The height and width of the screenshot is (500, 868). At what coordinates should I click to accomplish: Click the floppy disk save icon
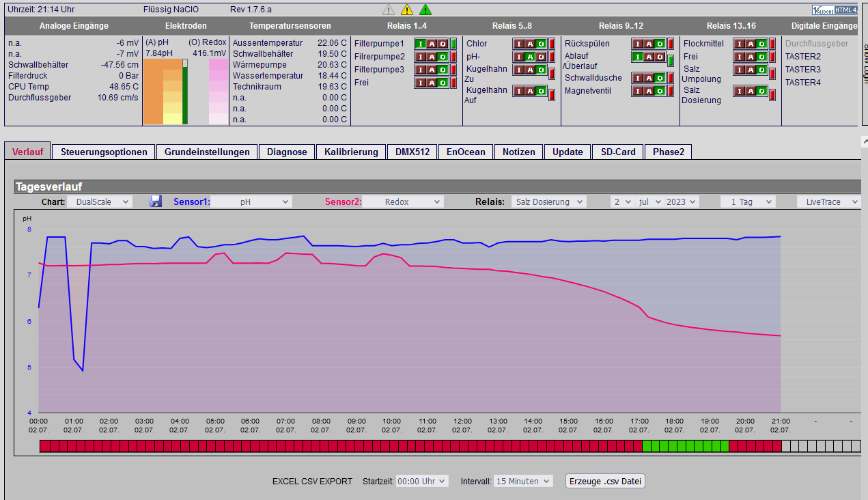click(x=156, y=202)
